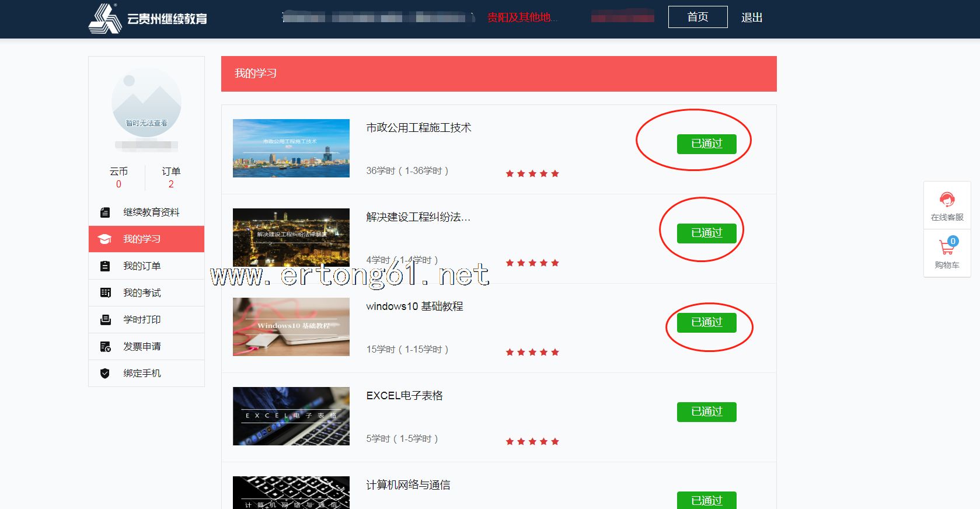The image size is (980, 509).
Task: Click 已通过 button for 市政公用工程施工技术
Action: (x=706, y=144)
